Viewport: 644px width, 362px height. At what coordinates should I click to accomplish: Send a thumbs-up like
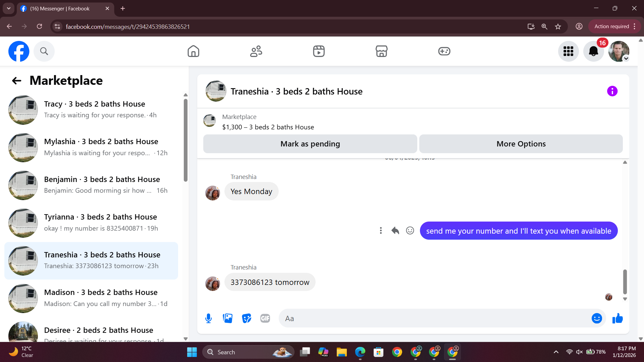tap(617, 318)
